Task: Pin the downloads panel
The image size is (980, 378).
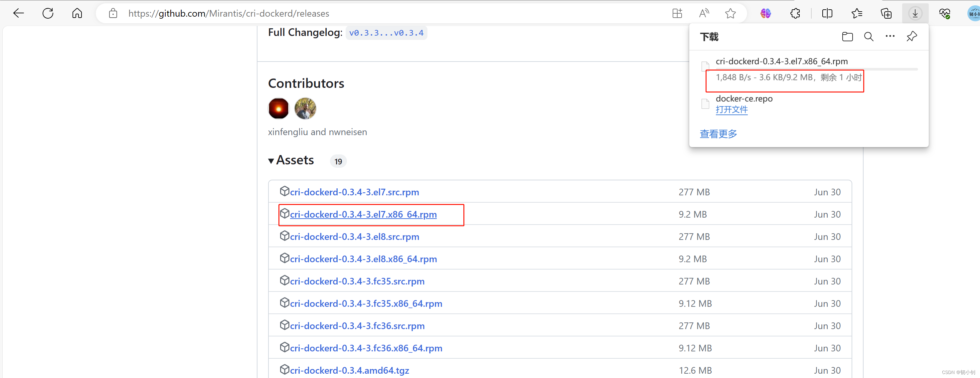Action: tap(911, 37)
